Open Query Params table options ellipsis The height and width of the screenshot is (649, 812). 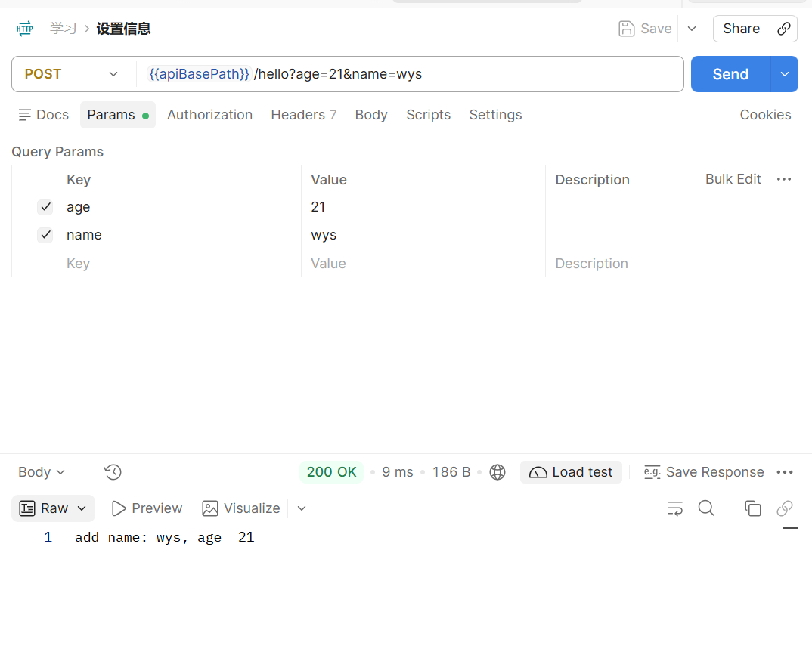784,179
